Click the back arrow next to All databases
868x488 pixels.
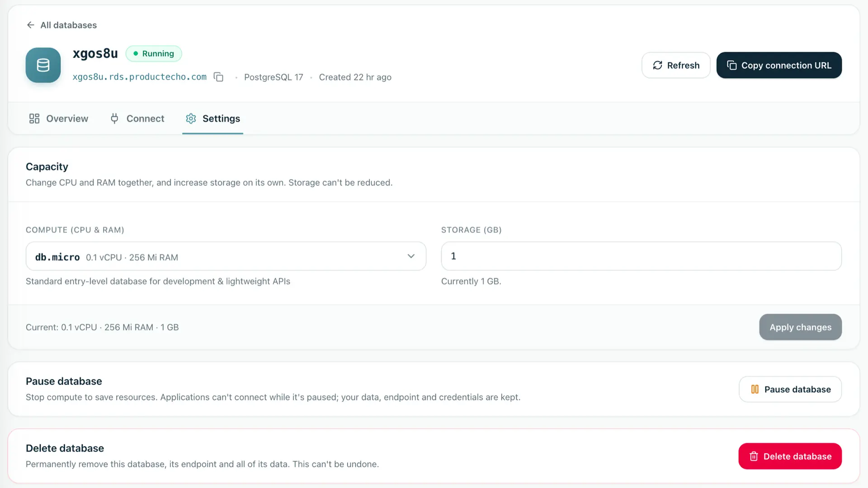tap(30, 25)
